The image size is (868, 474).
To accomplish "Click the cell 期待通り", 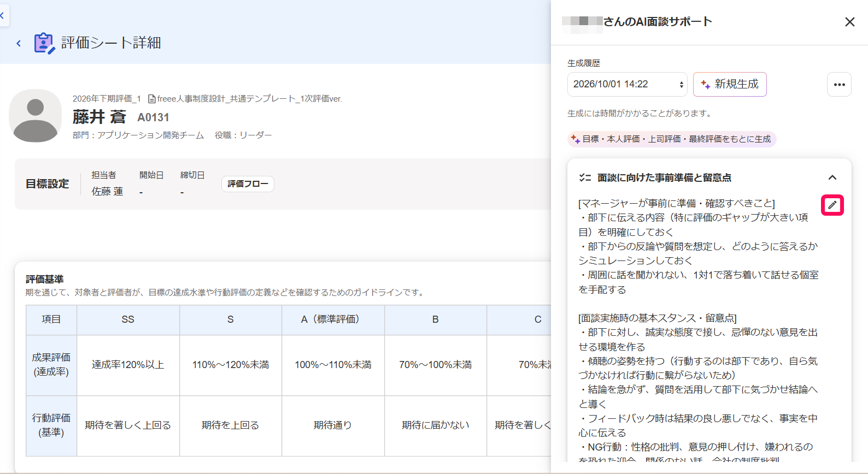I will coord(333,425).
